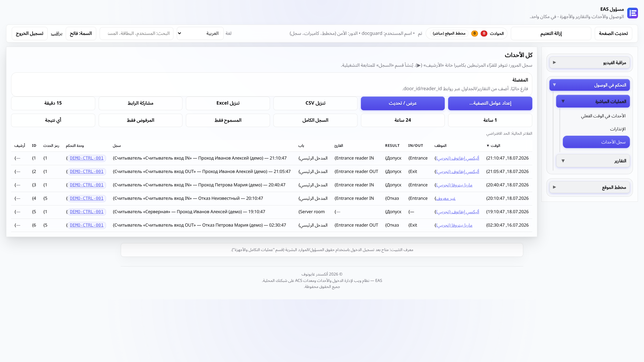Open إعداد عوامل التصفية button
644x362 pixels.
point(490,103)
